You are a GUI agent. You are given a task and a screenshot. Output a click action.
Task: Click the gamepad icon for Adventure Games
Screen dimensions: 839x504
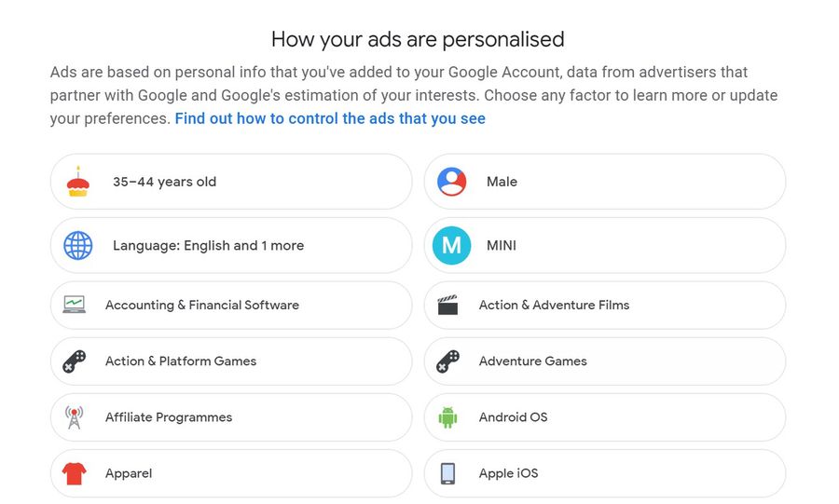coord(447,361)
